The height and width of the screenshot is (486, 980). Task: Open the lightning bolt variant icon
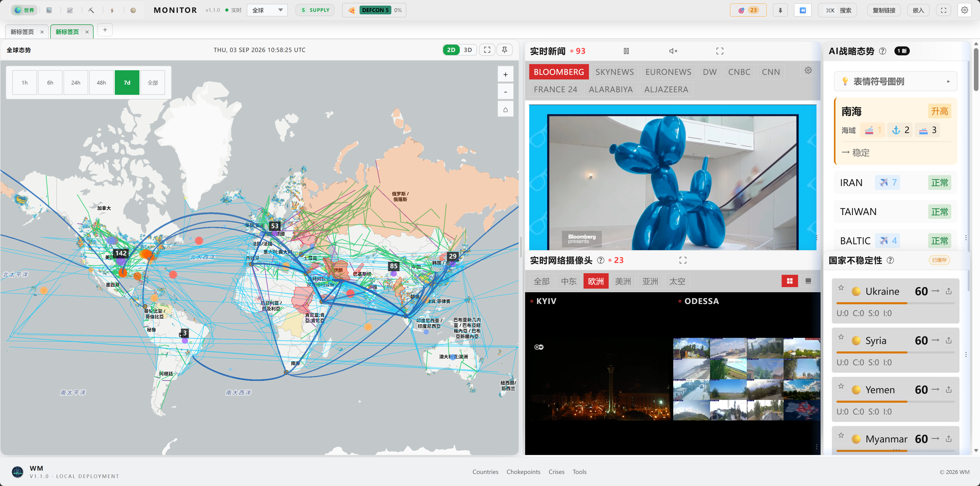pos(112,10)
